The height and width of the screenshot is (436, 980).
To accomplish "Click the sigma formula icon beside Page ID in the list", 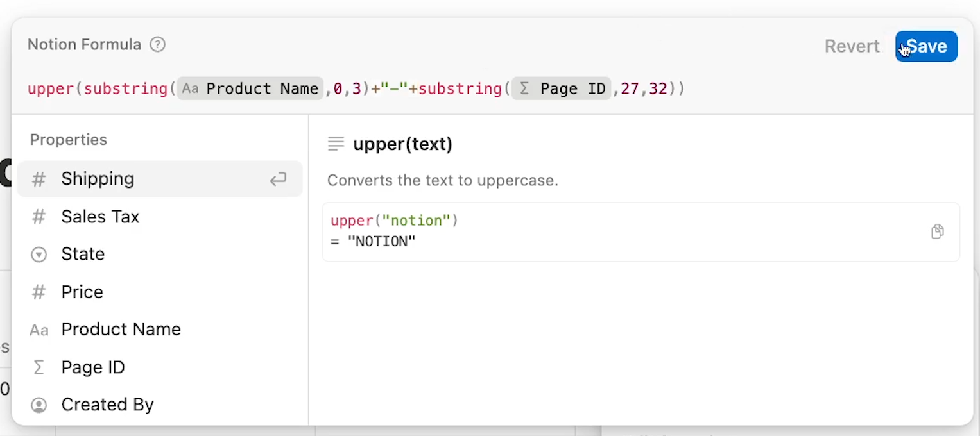I will point(39,367).
